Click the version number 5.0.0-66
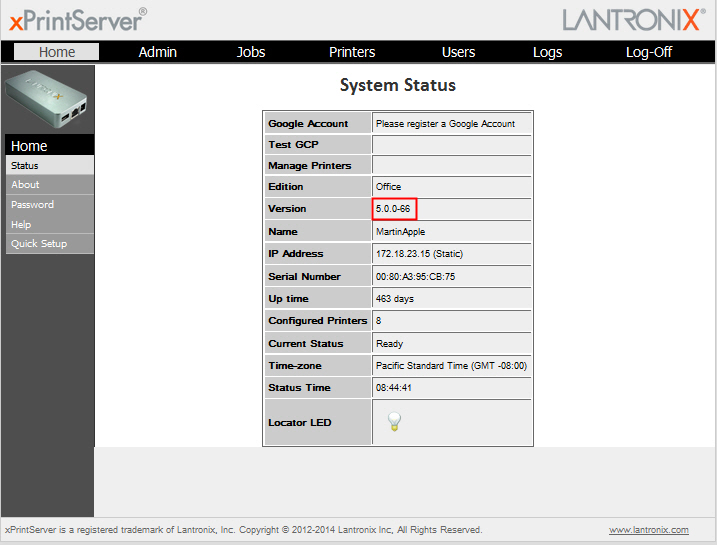 pos(393,209)
